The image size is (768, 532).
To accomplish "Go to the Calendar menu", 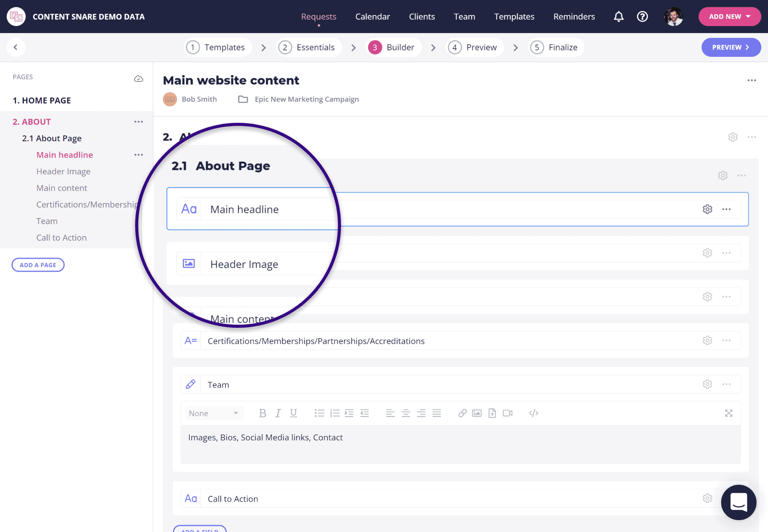I will click(x=372, y=17).
